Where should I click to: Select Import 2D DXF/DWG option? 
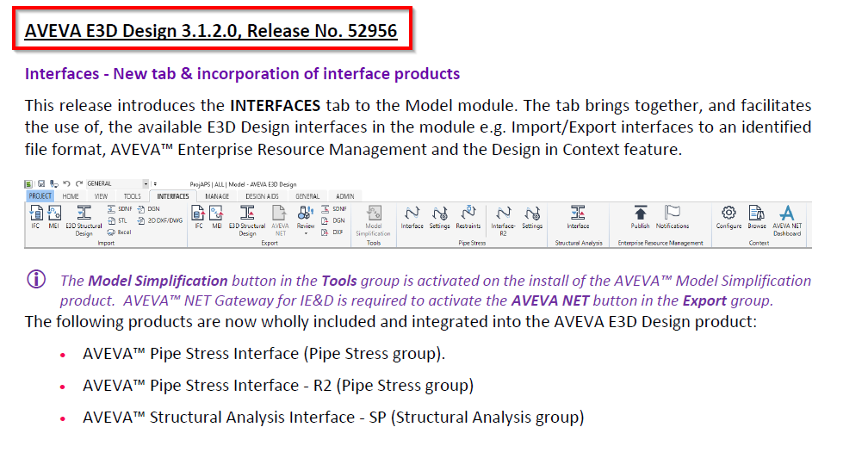160,220
